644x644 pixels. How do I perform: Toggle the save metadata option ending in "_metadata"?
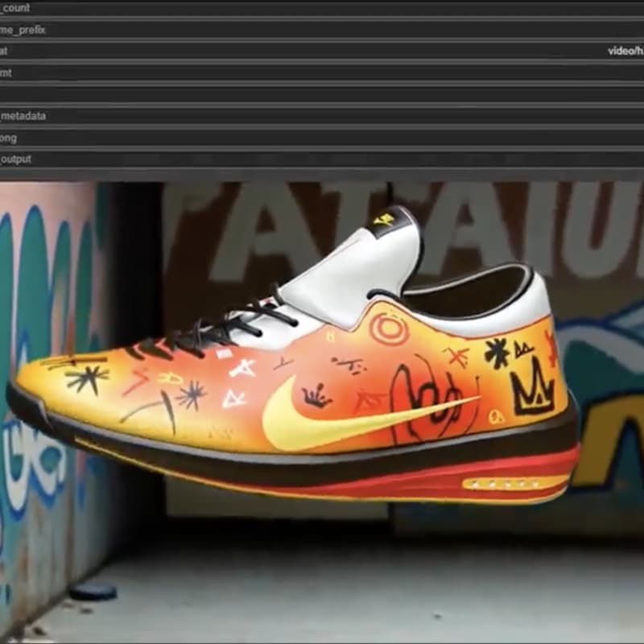(322, 116)
